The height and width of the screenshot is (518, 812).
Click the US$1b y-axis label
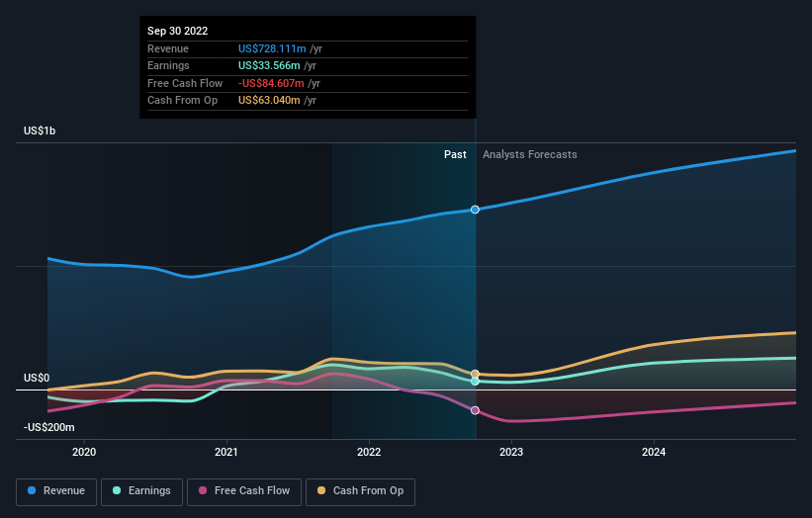(x=40, y=130)
